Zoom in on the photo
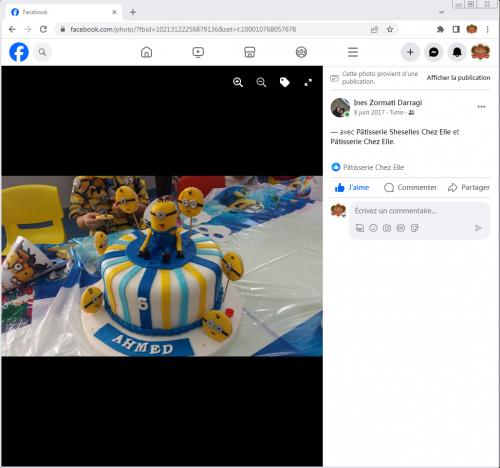This screenshot has height=468, width=500. 238,82
